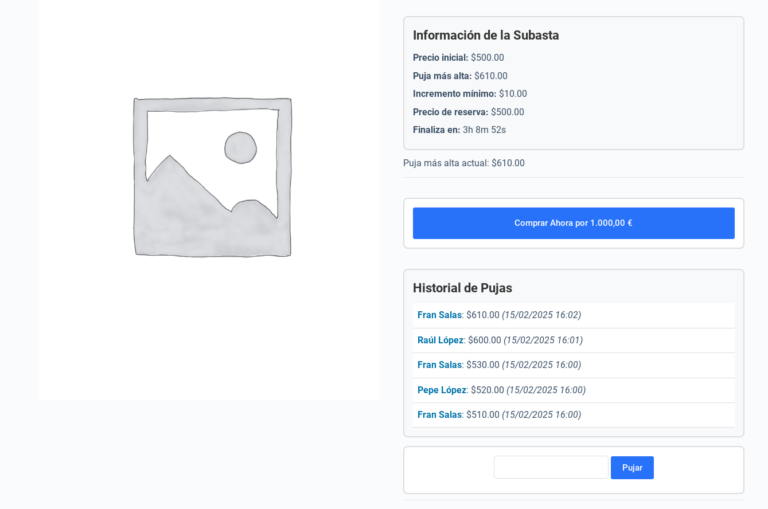Open Fran Salas bidder link for $530.00 bid
This screenshot has width=768, height=509.
click(x=439, y=365)
